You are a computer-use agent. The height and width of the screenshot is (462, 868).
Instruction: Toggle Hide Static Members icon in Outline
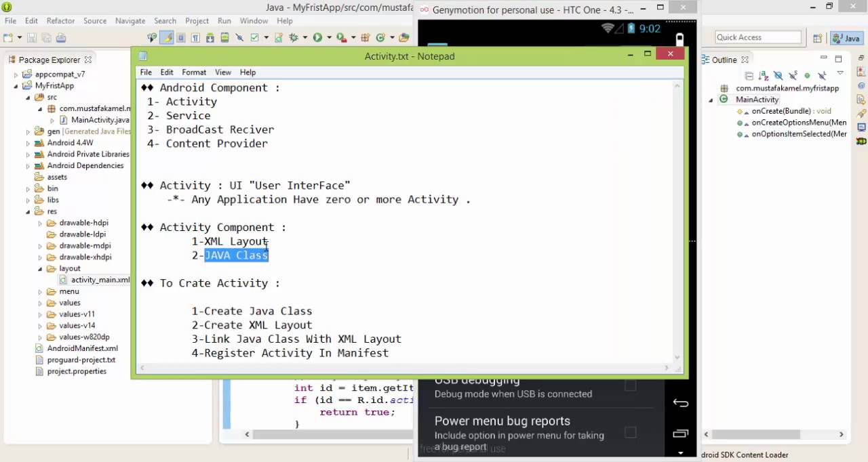pyautogui.click(x=793, y=75)
